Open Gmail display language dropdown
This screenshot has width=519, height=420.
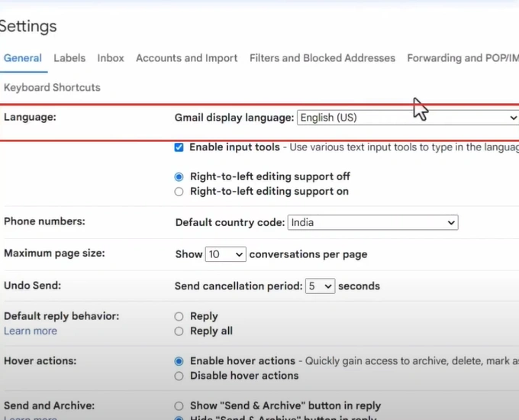click(408, 118)
